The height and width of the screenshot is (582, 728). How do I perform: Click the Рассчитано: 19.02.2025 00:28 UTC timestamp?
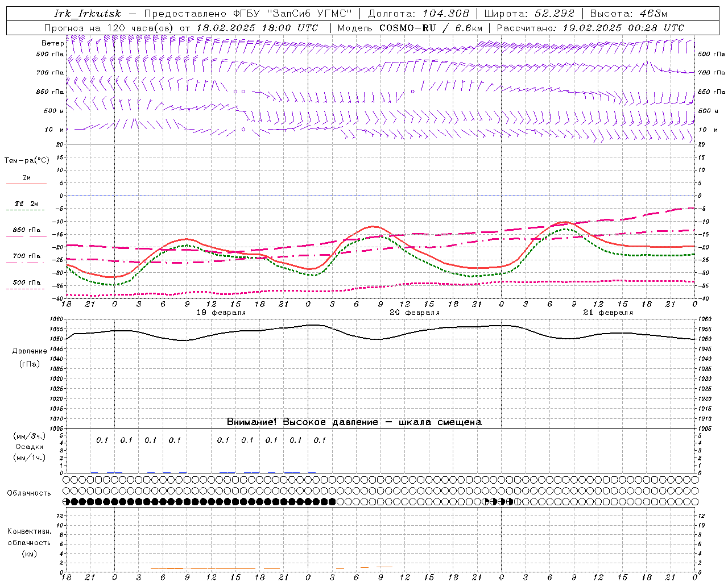[x=590, y=28]
